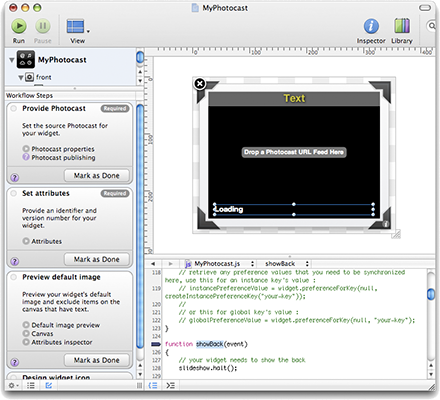Go back in the source file history
The width and height of the screenshot is (440, 400).
153,264
